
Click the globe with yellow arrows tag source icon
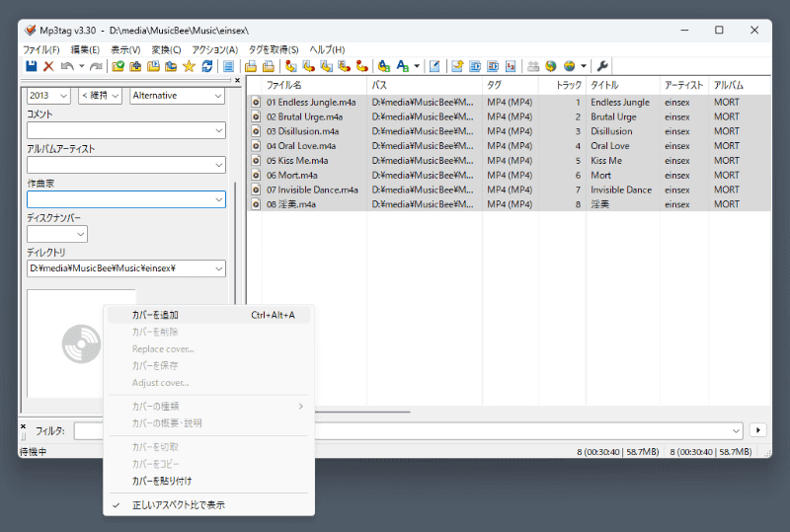551,66
